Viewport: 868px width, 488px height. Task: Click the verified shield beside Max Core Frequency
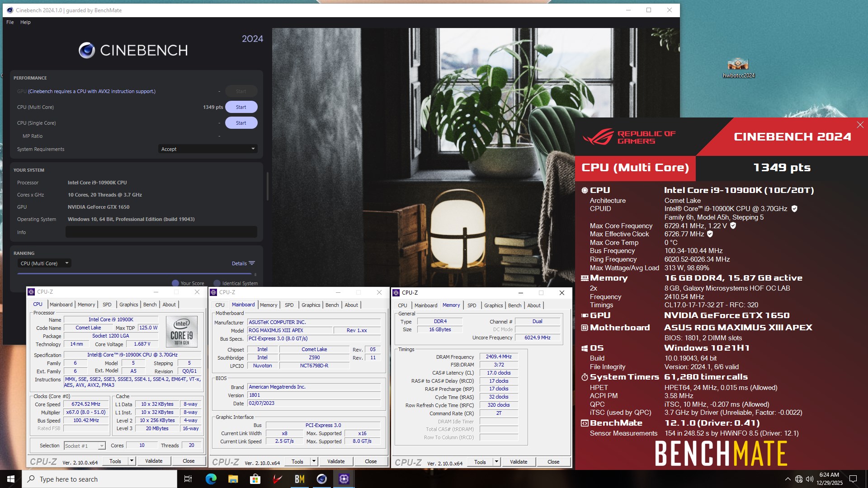coord(733,225)
